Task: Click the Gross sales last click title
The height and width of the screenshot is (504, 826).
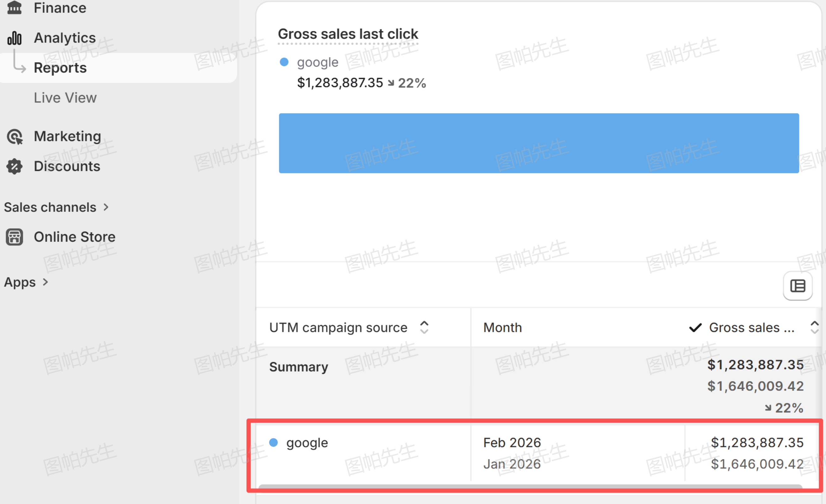Action: click(348, 34)
